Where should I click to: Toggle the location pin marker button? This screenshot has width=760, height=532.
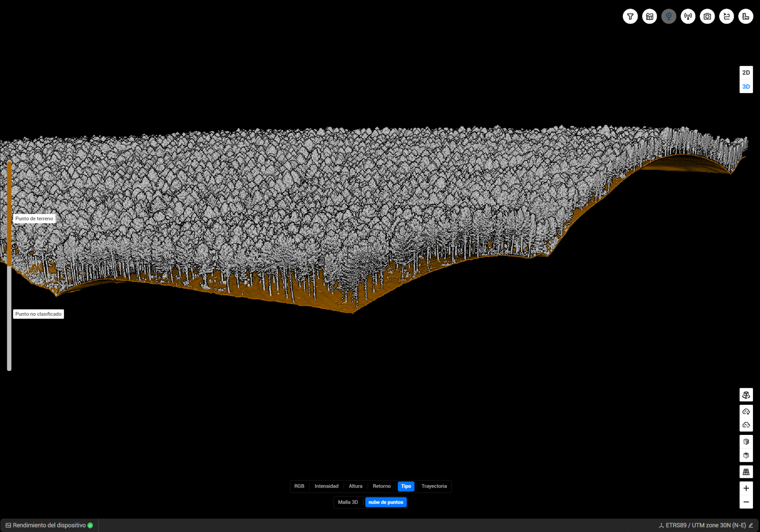coord(669,16)
